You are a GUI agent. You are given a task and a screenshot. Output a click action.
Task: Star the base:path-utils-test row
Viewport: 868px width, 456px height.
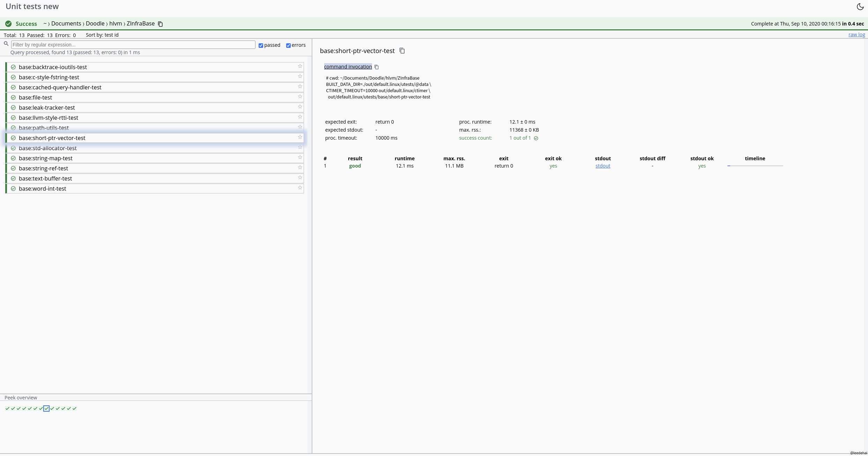(300, 127)
